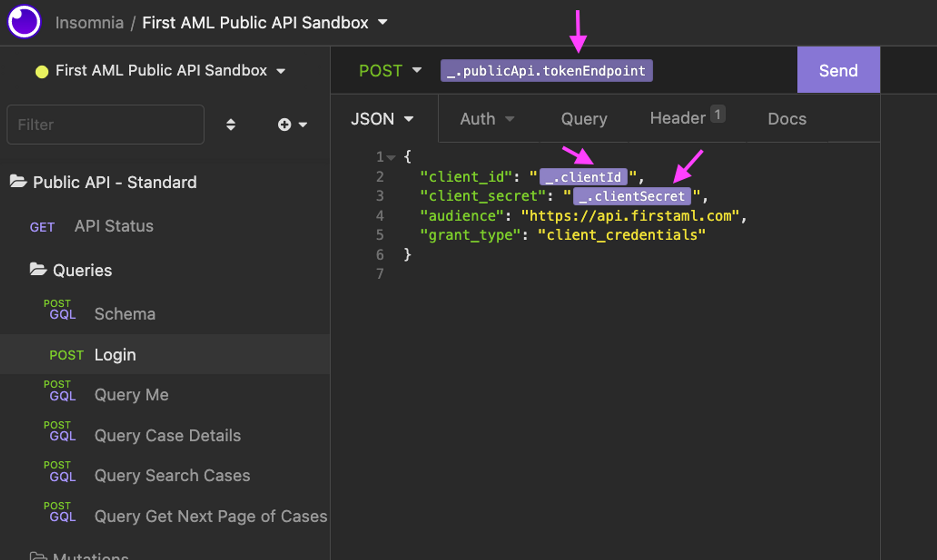Open the JSON body type dropdown
This screenshot has height=560, width=937.
coord(383,118)
